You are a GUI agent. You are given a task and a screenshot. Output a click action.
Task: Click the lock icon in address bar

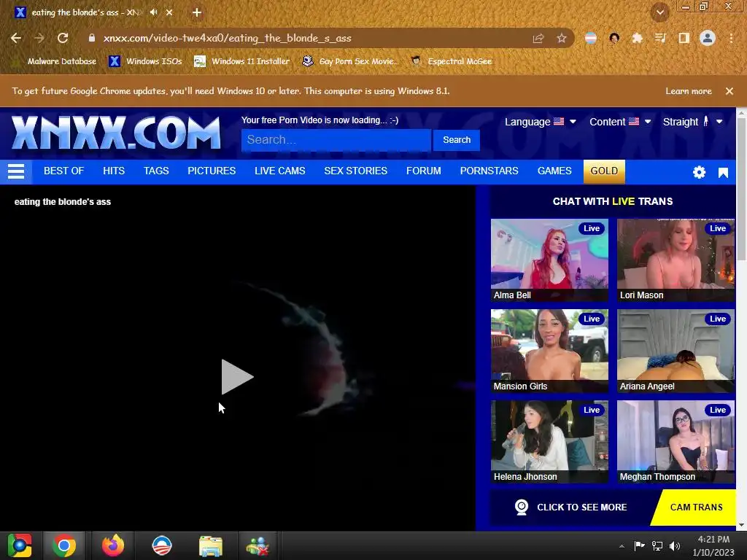click(x=92, y=38)
